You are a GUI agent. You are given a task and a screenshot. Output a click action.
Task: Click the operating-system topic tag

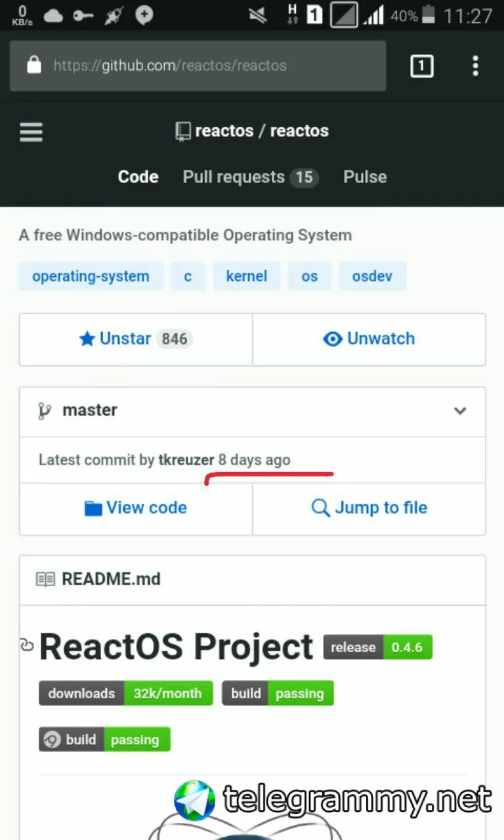91,276
